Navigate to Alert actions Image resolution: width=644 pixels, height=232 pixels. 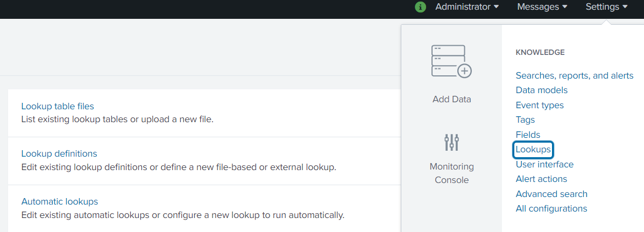click(x=541, y=179)
